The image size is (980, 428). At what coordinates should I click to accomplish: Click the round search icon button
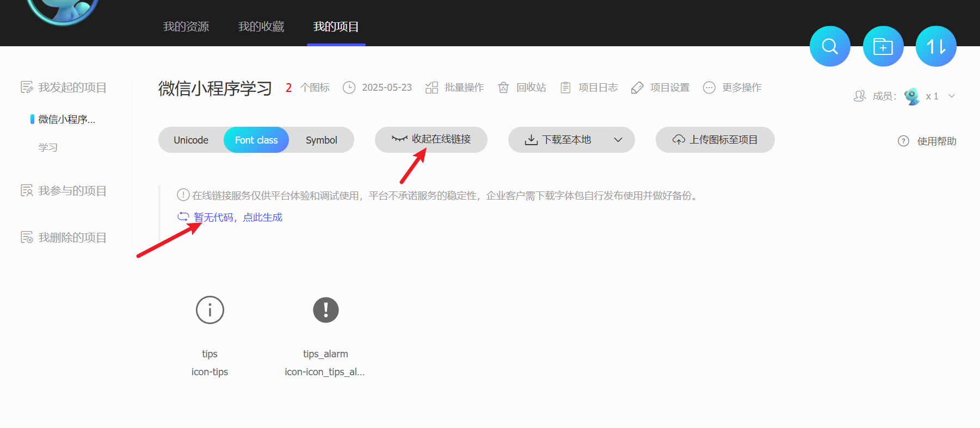(x=830, y=46)
